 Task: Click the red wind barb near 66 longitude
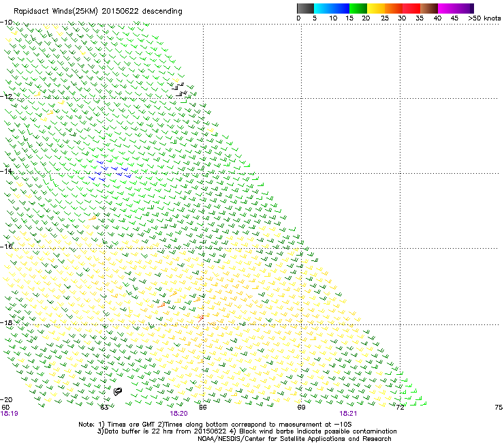tap(201, 318)
